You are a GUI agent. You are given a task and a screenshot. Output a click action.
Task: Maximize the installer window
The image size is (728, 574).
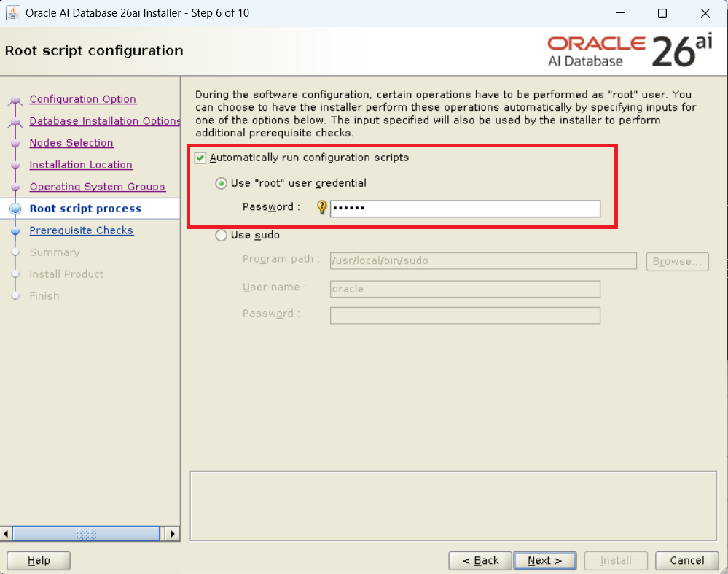pos(662,13)
